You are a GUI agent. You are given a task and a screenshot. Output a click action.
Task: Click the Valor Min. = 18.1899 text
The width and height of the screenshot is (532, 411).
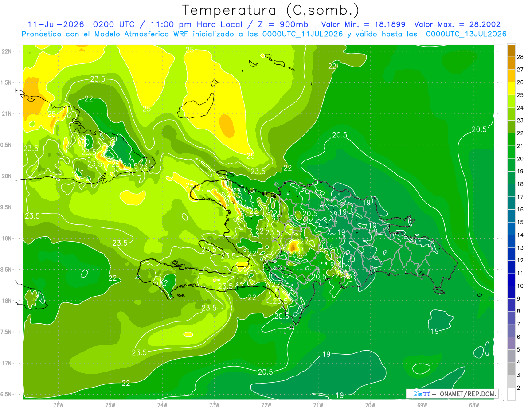(363, 24)
